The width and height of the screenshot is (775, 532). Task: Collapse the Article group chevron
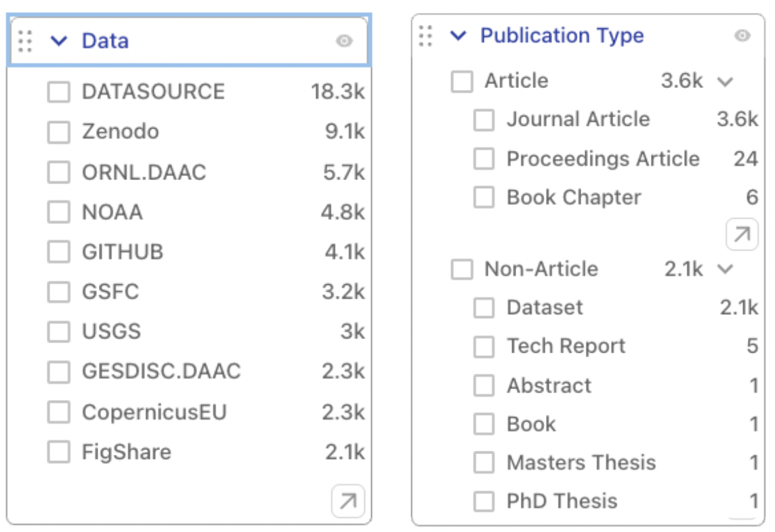725,82
